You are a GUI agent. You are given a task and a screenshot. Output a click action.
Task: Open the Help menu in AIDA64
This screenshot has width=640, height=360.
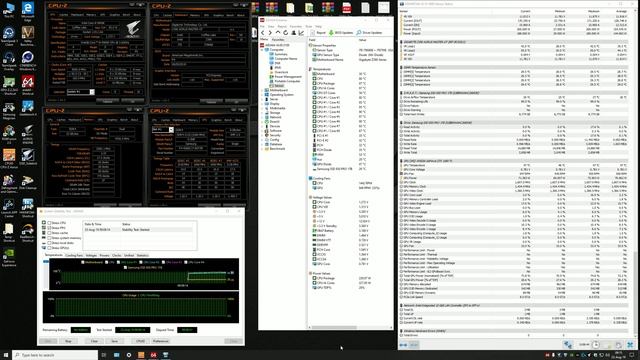coord(318,26)
